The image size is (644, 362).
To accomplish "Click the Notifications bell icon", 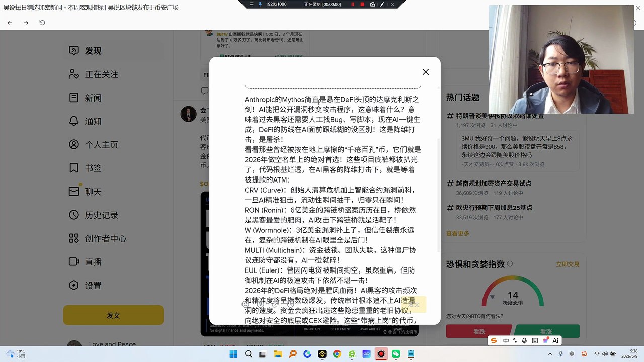I will click(x=74, y=121).
